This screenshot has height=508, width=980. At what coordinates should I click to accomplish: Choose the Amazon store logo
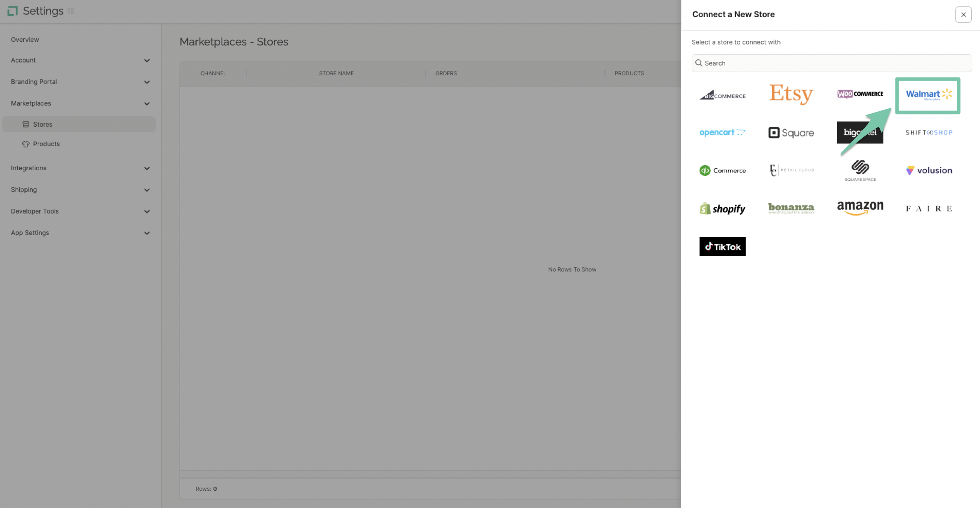coord(860,208)
